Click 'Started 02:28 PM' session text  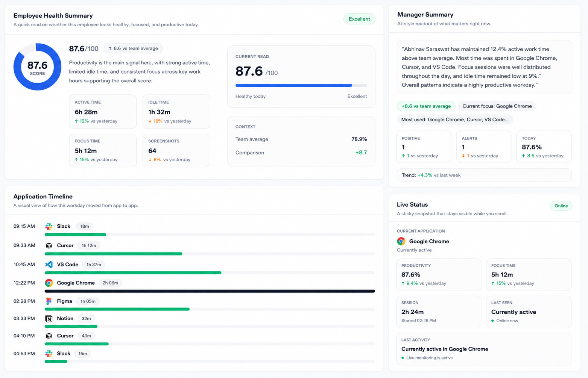419,321
